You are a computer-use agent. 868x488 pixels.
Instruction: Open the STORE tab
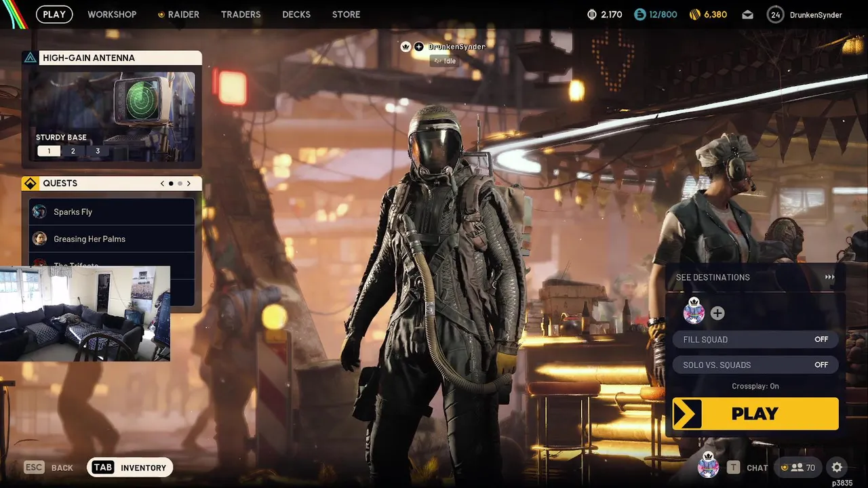(346, 14)
